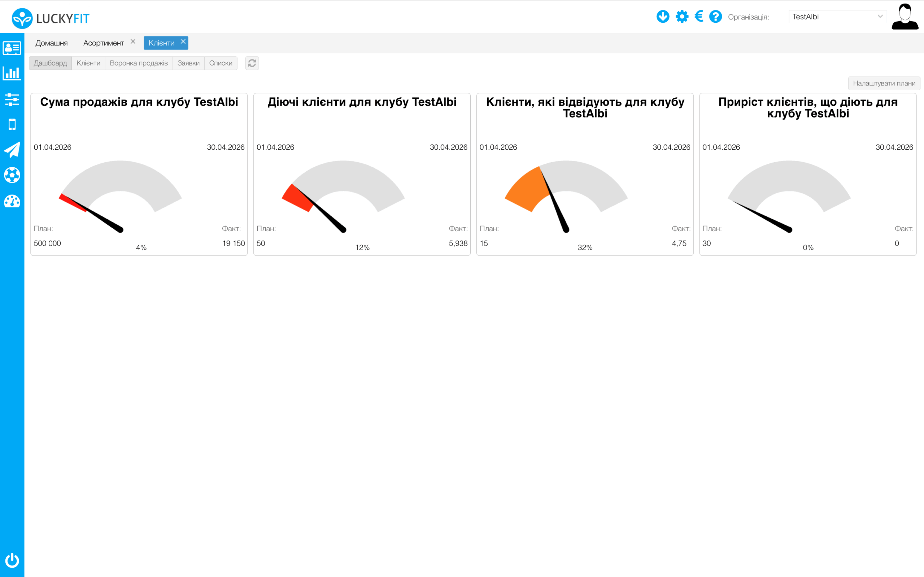Select the Воронка продажів sub-tab

(x=139, y=63)
